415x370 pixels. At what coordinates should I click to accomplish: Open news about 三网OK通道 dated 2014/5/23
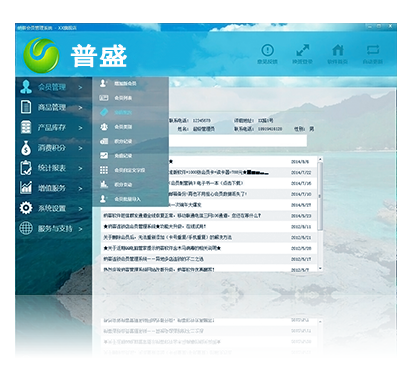point(182,216)
